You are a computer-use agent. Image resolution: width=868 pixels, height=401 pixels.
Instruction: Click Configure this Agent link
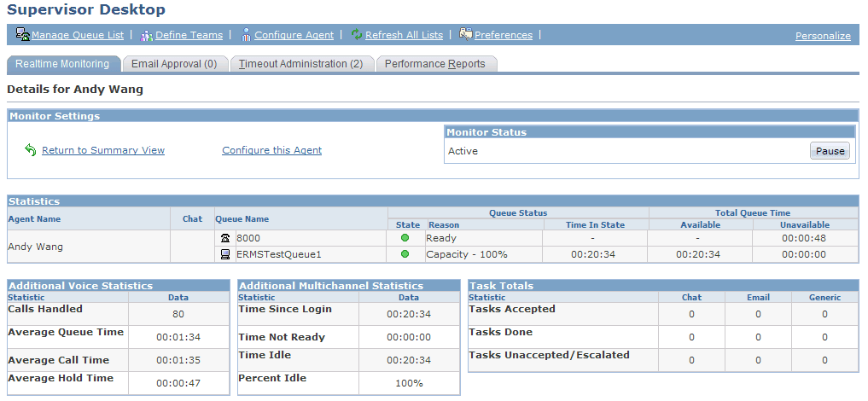coord(271,150)
